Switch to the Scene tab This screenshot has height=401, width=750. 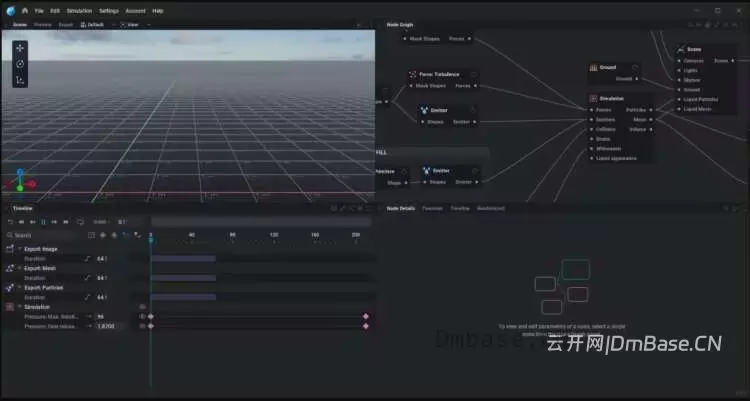pyautogui.click(x=20, y=24)
